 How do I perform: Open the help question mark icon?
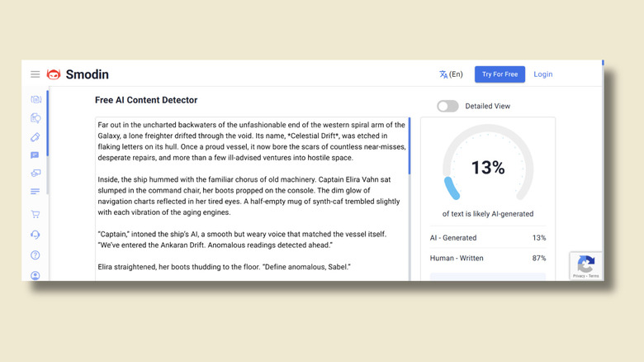pyautogui.click(x=35, y=255)
